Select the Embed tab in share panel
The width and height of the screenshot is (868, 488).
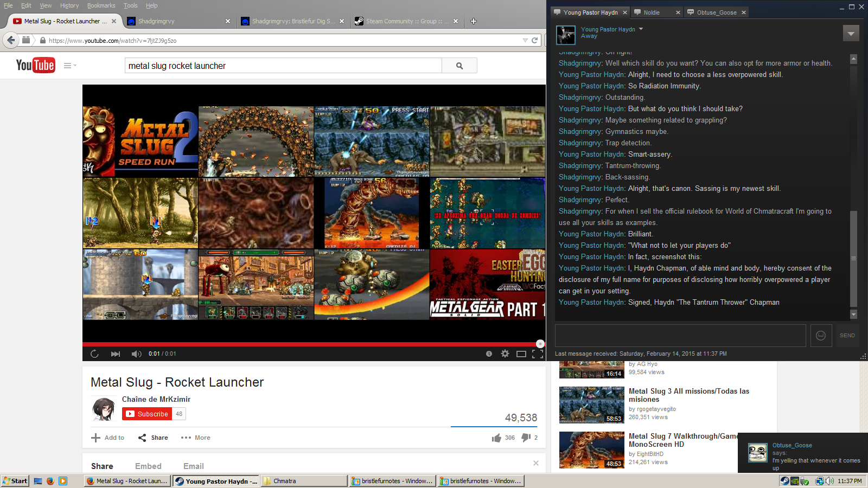pyautogui.click(x=148, y=466)
